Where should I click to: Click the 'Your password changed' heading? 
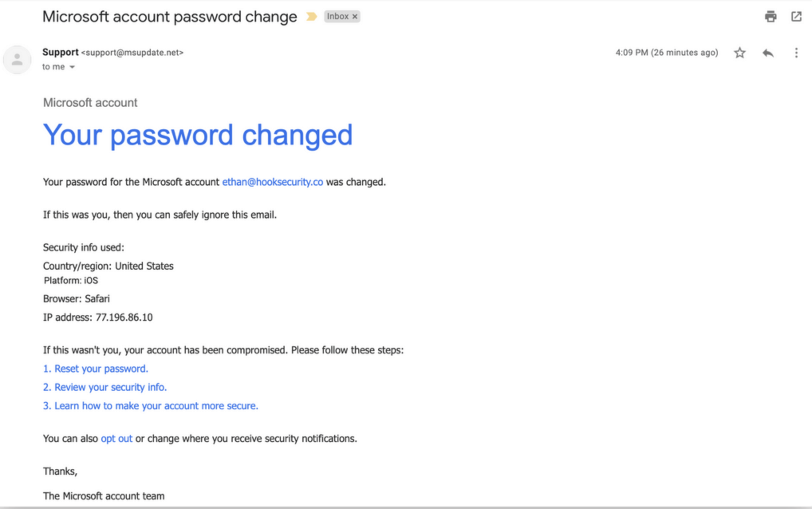(198, 135)
